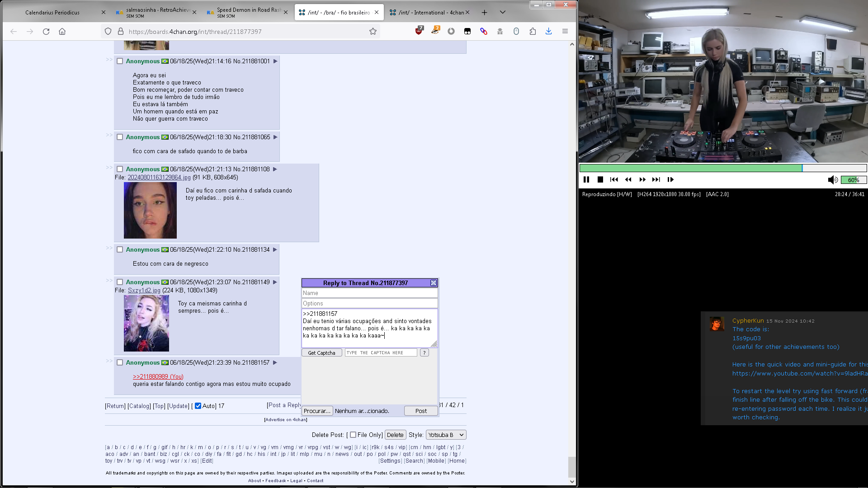This screenshot has width=868, height=488.
Task: Disable the Auto update checkbox
Action: (198, 406)
